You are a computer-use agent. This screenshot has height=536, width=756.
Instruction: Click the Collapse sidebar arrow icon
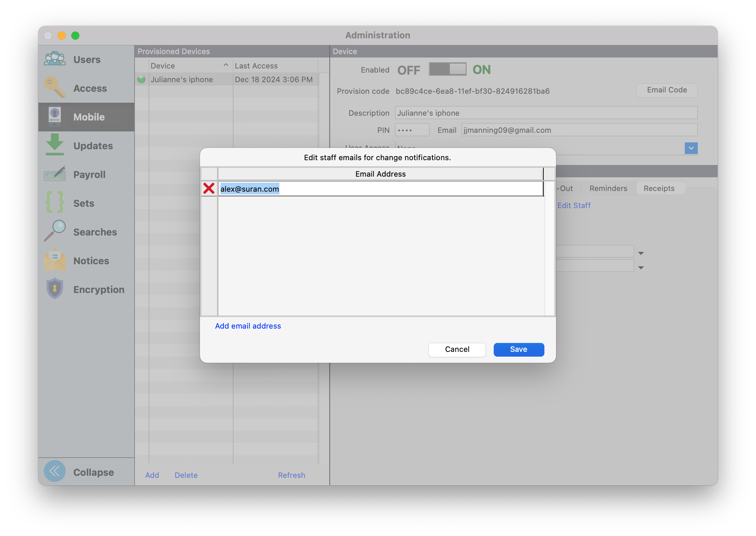(55, 471)
